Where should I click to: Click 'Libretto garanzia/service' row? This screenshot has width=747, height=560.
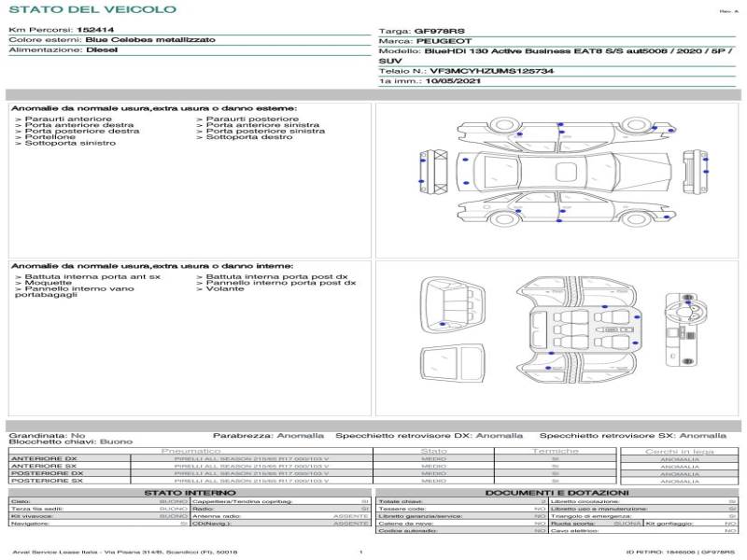pos(462,516)
